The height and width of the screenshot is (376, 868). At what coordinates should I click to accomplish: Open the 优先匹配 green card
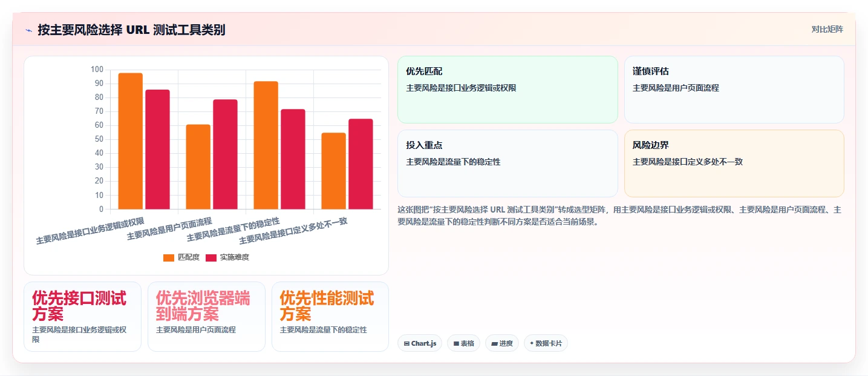[x=507, y=90]
